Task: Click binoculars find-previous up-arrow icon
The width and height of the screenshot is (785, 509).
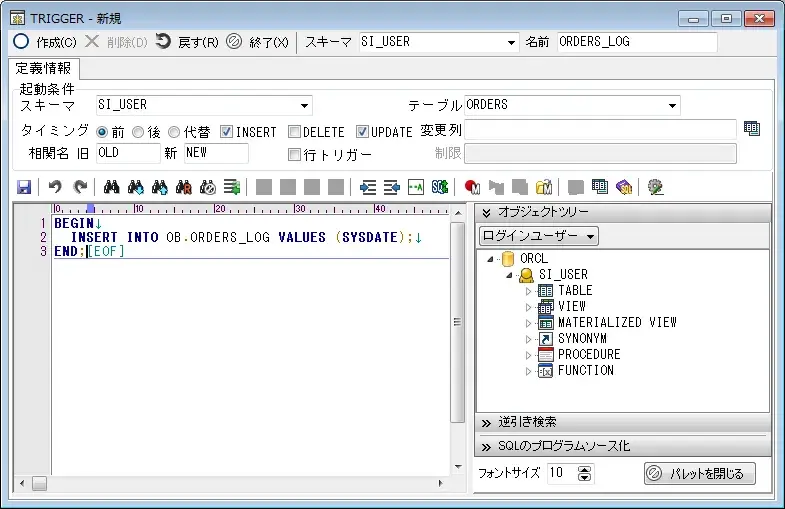Action: click(x=160, y=187)
